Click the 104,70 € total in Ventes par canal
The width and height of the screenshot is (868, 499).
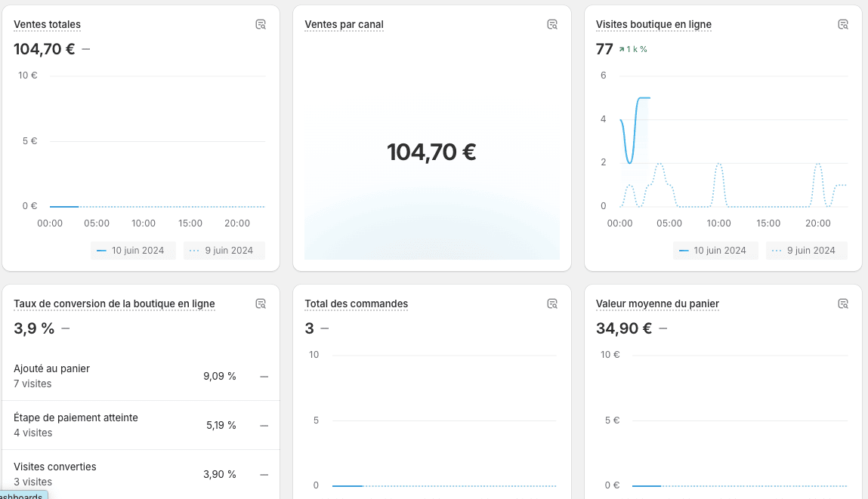431,152
